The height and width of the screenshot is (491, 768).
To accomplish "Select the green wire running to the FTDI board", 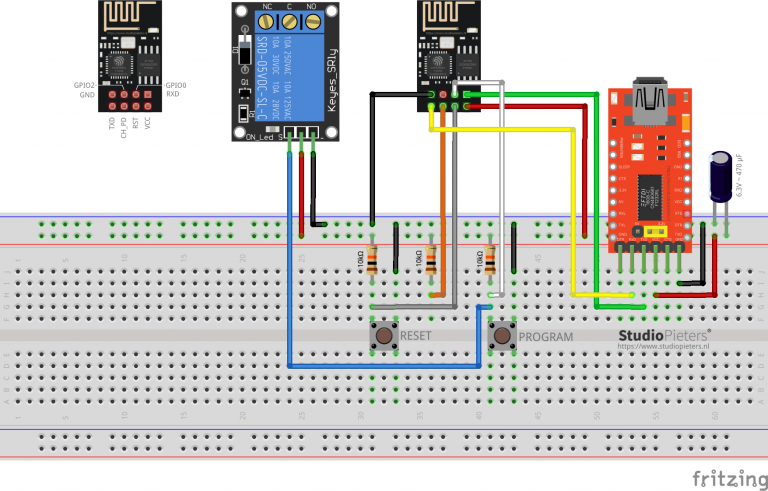I will tap(597, 201).
